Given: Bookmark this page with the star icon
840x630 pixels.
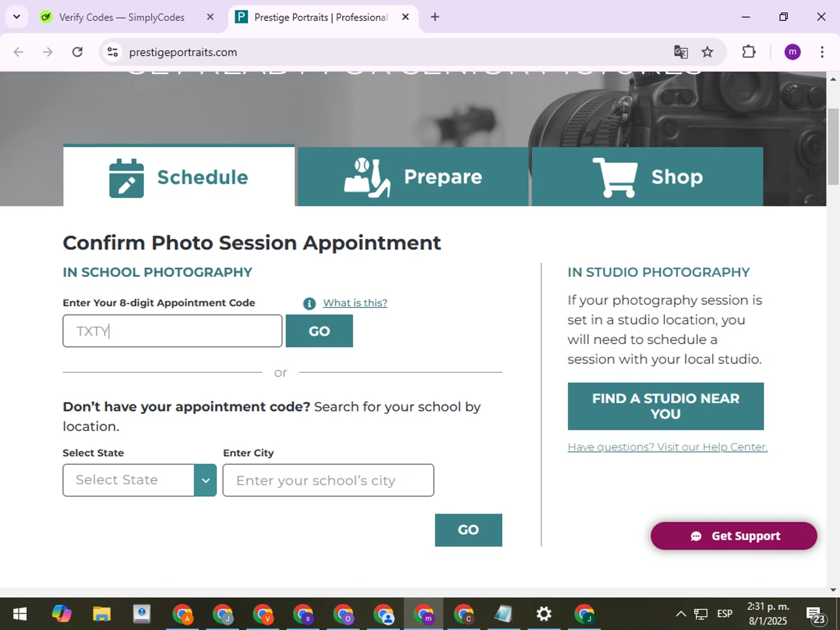Looking at the screenshot, I should 707,52.
